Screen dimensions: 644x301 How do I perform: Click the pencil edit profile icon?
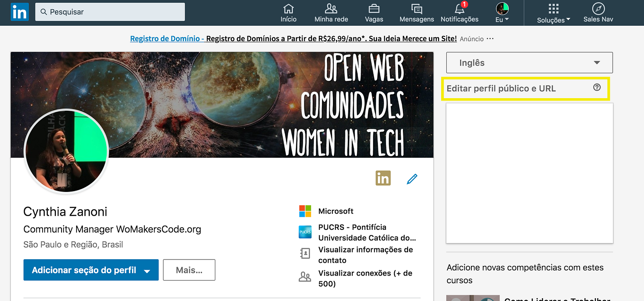pyautogui.click(x=412, y=179)
